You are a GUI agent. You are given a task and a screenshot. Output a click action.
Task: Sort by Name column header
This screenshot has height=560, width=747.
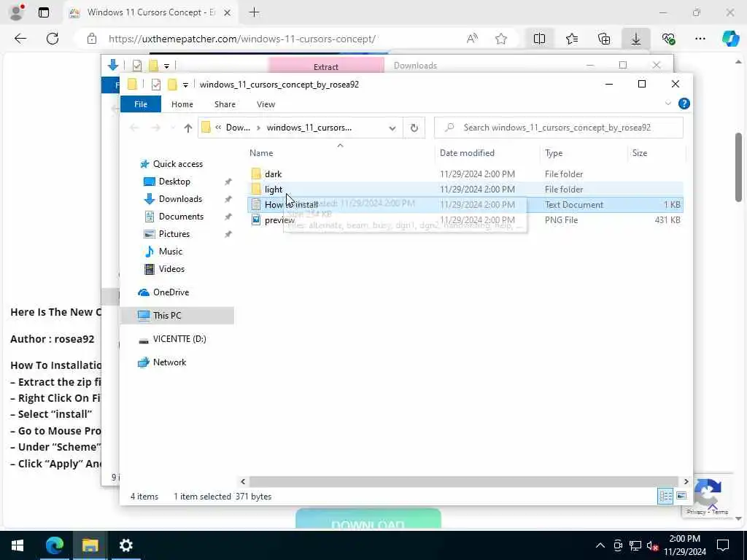261,153
